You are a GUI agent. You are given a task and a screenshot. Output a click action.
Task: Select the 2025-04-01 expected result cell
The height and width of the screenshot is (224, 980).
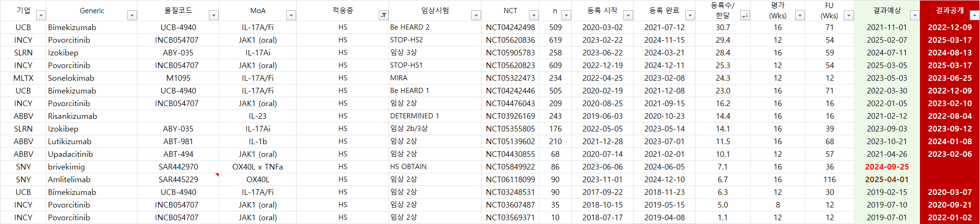(887, 179)
